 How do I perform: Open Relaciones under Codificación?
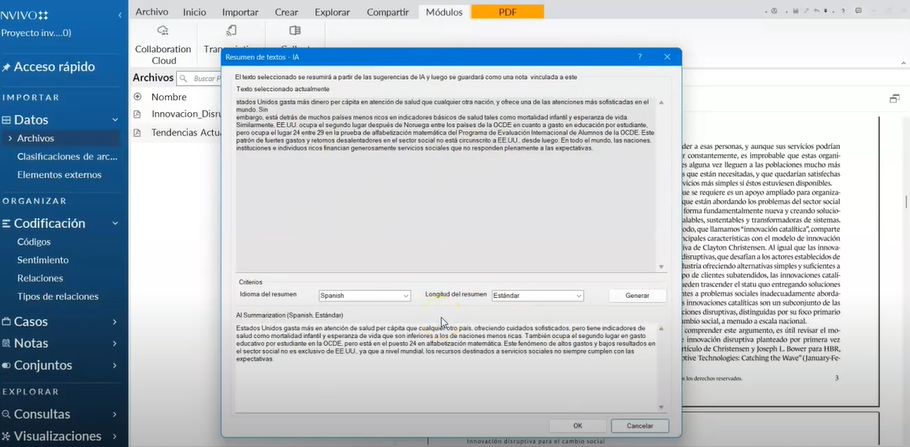pos(40,278)
